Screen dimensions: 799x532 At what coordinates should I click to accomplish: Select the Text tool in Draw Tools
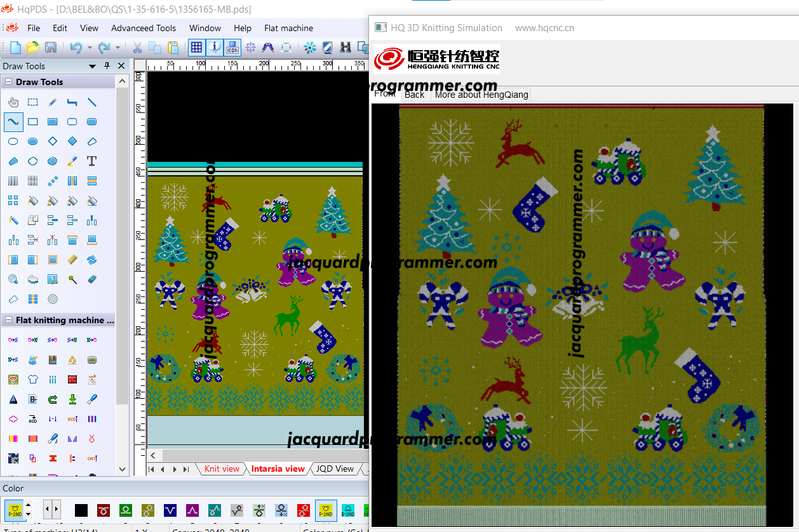[x=91, y=161]
